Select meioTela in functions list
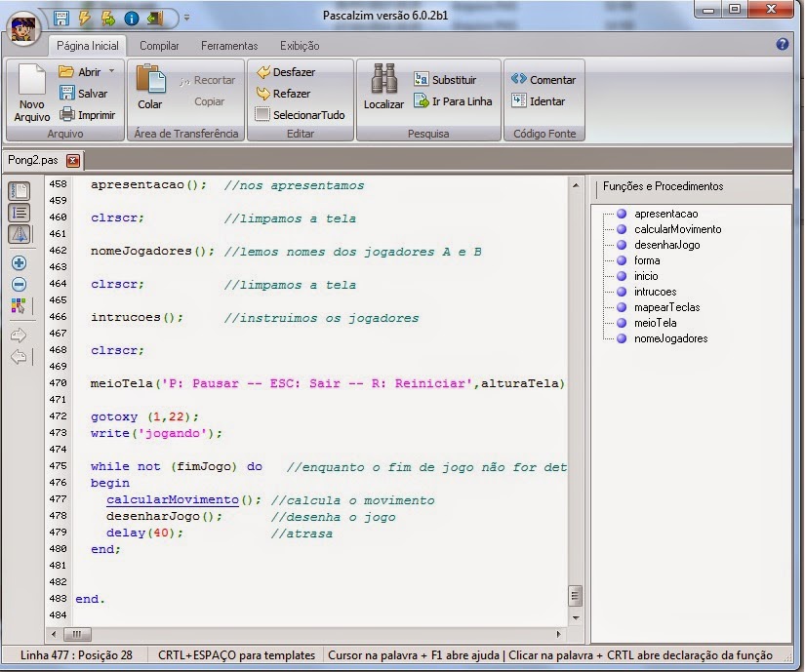Viewport: 805px width, 672px height. [655, 323]
